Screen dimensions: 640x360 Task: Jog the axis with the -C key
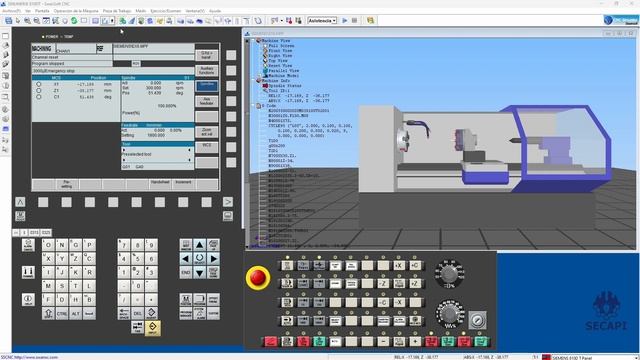click(x=383, y=302)
